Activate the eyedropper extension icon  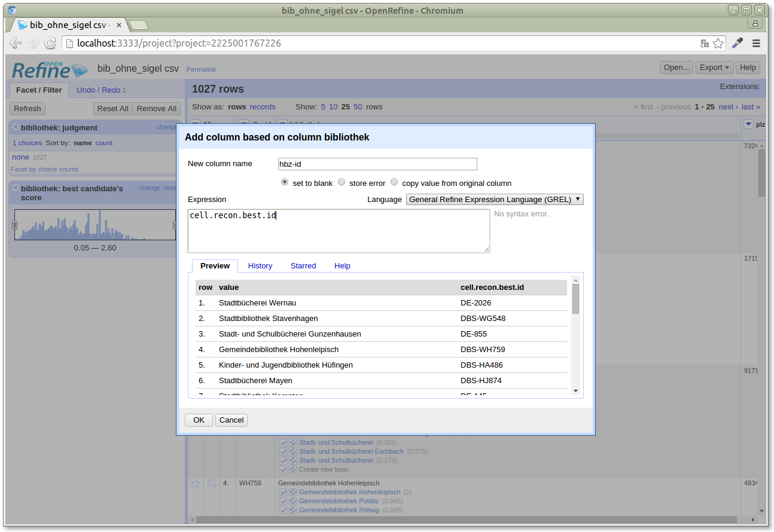pyautogui.click(x=738, y=43)
